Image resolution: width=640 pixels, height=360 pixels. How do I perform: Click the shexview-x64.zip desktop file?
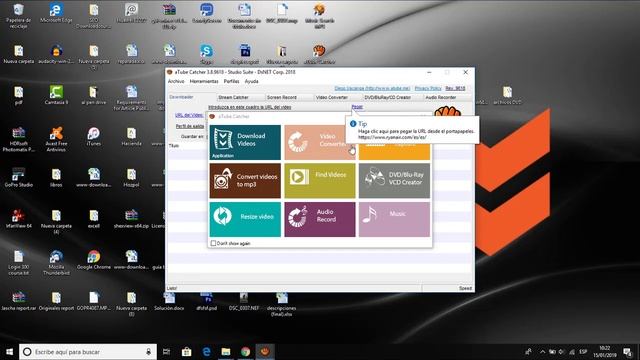[131, 218]
